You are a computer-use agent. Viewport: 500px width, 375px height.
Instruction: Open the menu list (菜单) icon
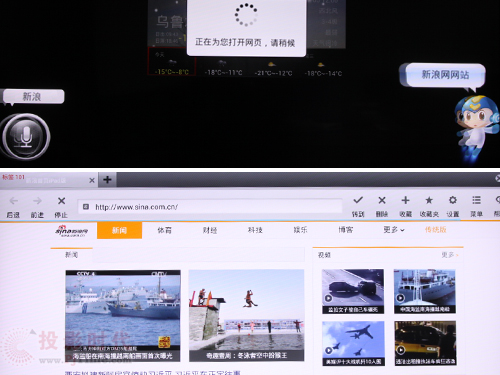coord(476,200)
